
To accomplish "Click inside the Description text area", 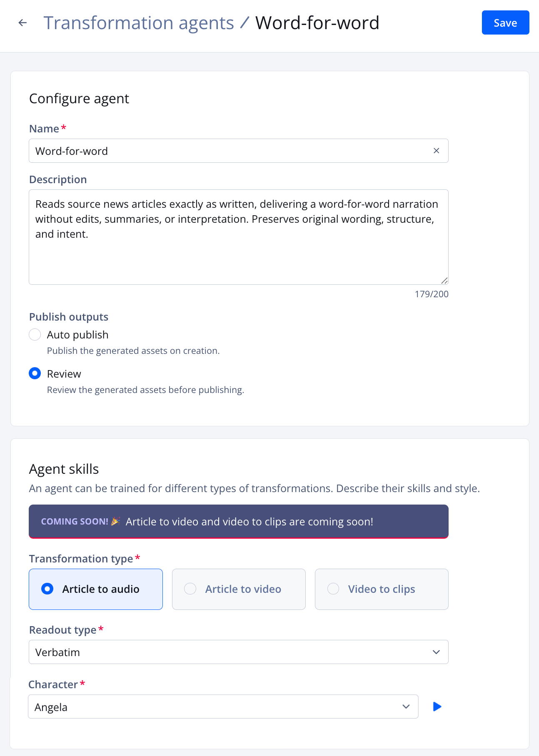I will (238, 236).
